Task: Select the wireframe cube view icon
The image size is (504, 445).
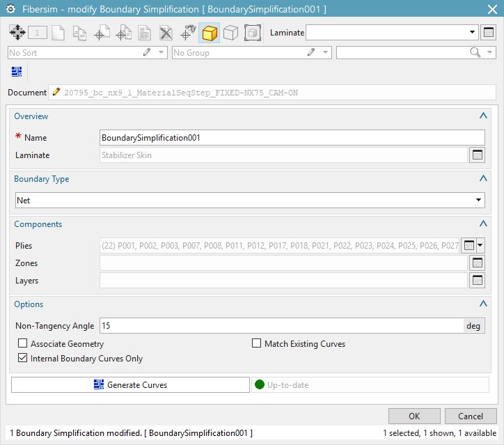Action: [x=230, y=33]
